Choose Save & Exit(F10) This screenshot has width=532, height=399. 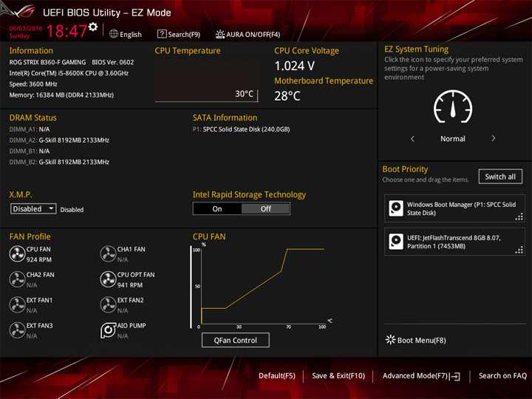click(338, 375)
